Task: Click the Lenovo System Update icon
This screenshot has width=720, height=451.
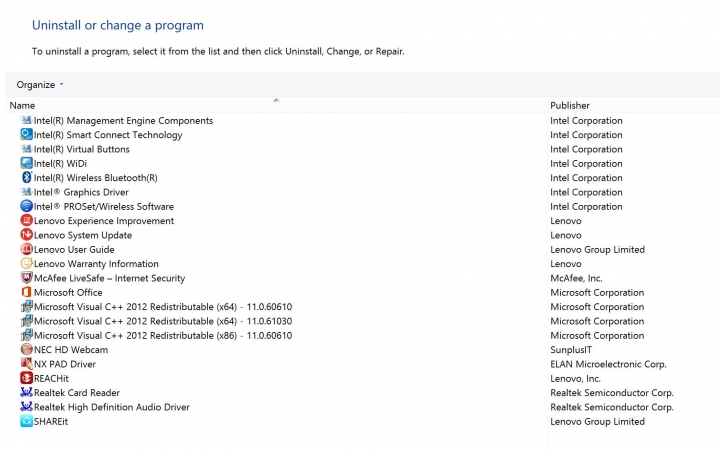Action: 26,235
